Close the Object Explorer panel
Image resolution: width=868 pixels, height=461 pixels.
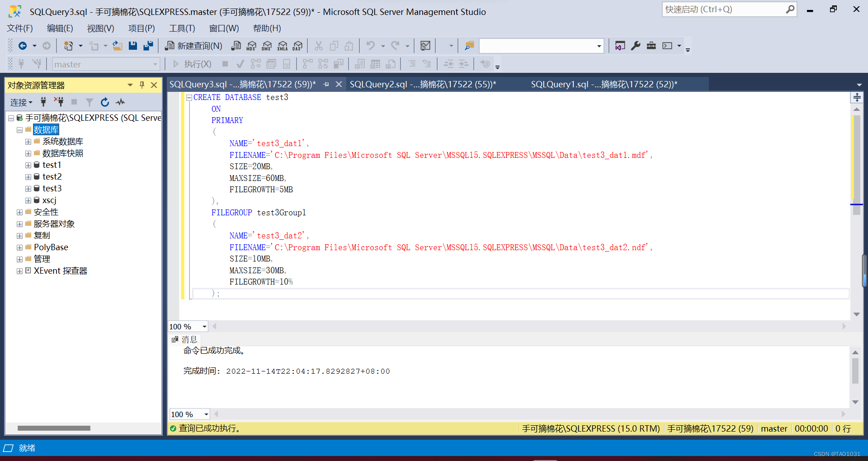click(154, 85)
